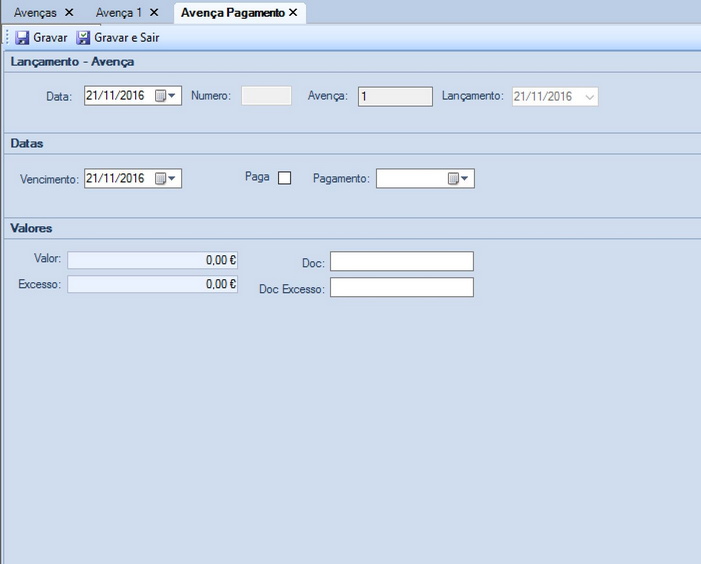The height and width of the screenshot is (564, 701).
Task: Click the Vencimento date text 21/11/2016
Action: coord(115,178)
